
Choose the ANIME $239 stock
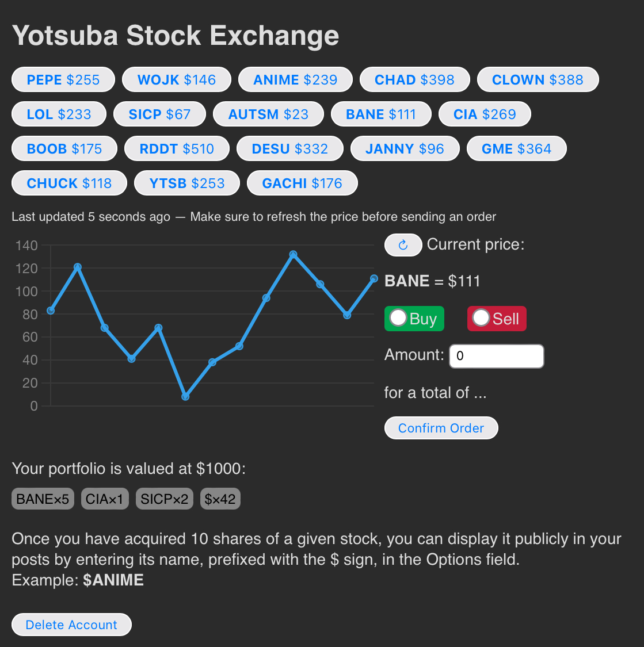[x=295, y=79]
